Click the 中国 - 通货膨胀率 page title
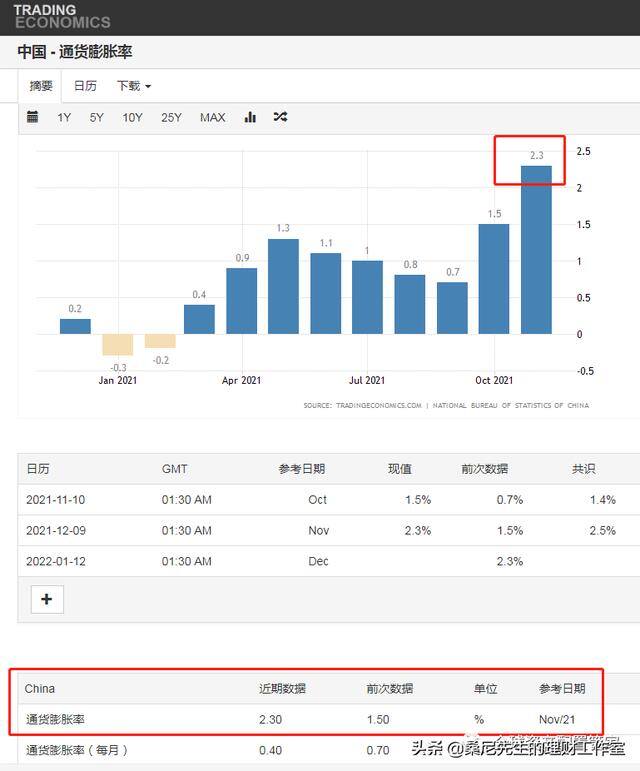The width and height of the screenshot is (640, 771). [x=75, y=52]
